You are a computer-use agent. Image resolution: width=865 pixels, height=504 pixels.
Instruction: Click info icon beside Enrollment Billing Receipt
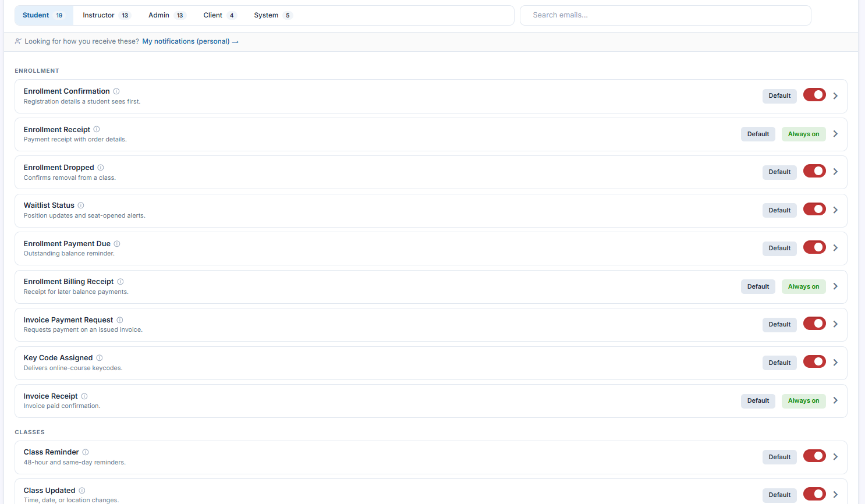(x=120, y=282)
